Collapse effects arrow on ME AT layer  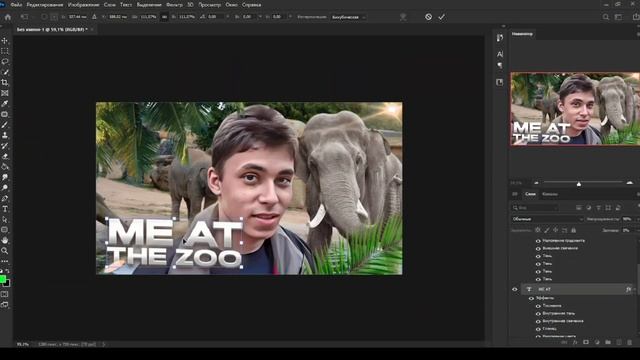click(x=635, y=289)
